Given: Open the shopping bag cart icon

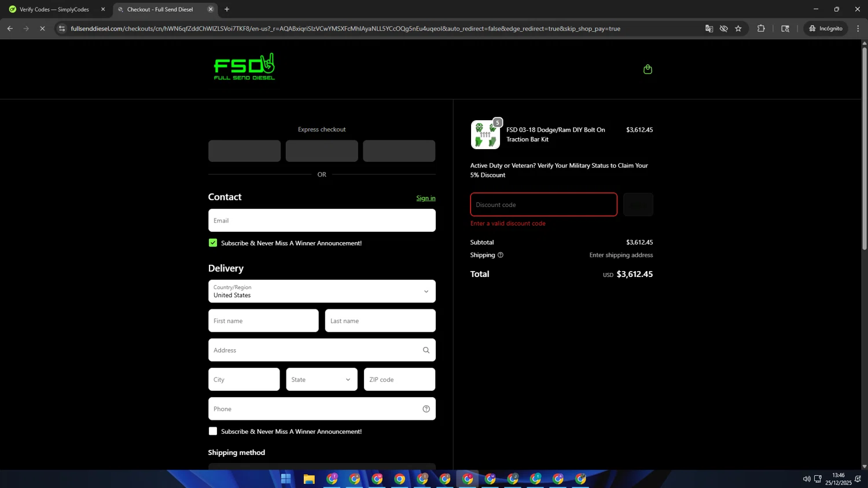Looking at the screenshot, I should 648,69.
